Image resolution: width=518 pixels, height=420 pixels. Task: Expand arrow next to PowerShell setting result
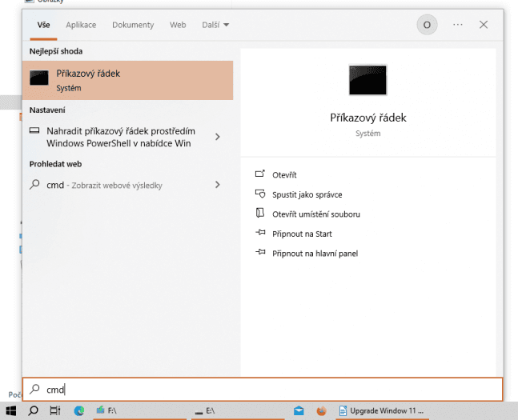pyautogui.click(x=218, y=137)
